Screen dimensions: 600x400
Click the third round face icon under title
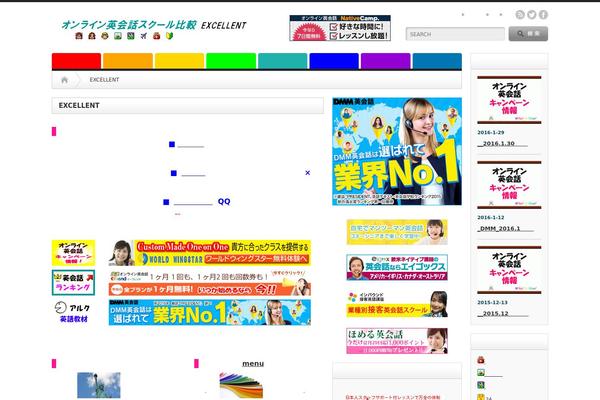105,36
